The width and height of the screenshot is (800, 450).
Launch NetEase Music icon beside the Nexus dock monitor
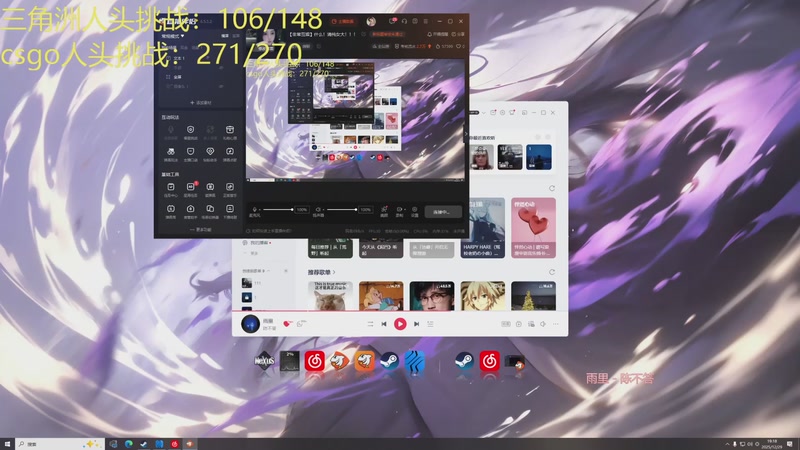point(314,361)
